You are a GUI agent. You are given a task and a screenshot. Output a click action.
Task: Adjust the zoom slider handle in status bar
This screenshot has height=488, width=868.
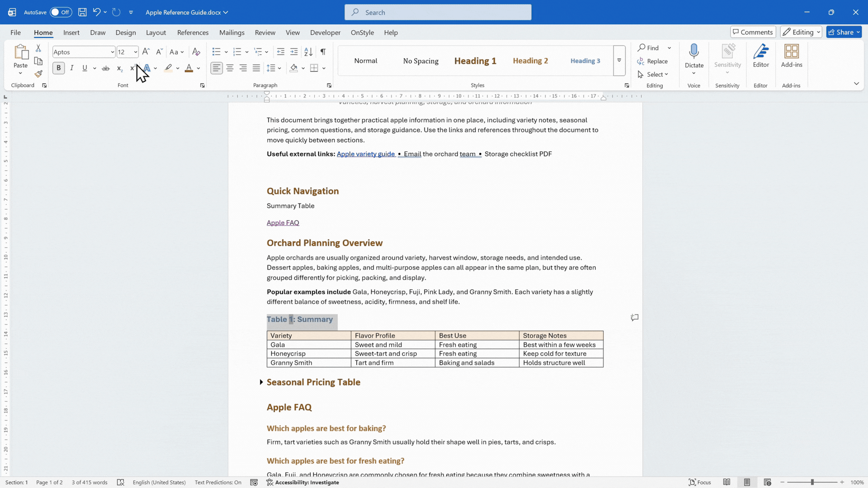coord(812,482)
